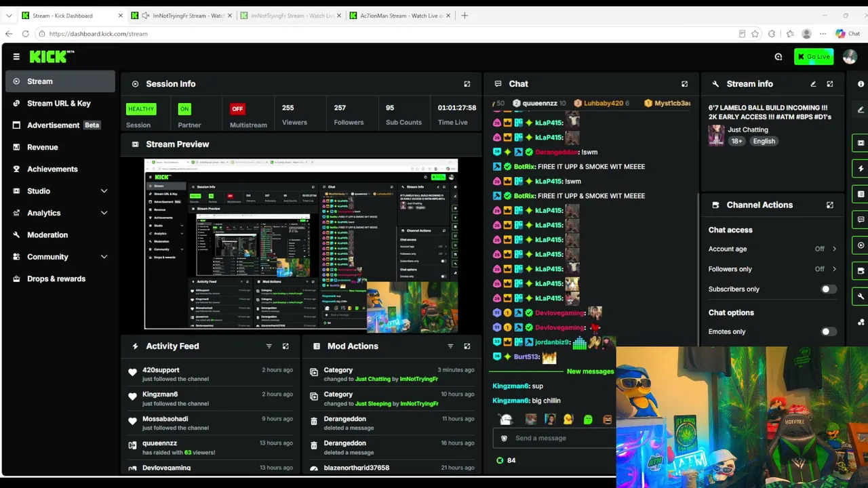Click Luhbaby420 in chat leaderboard

coord(602,103)
